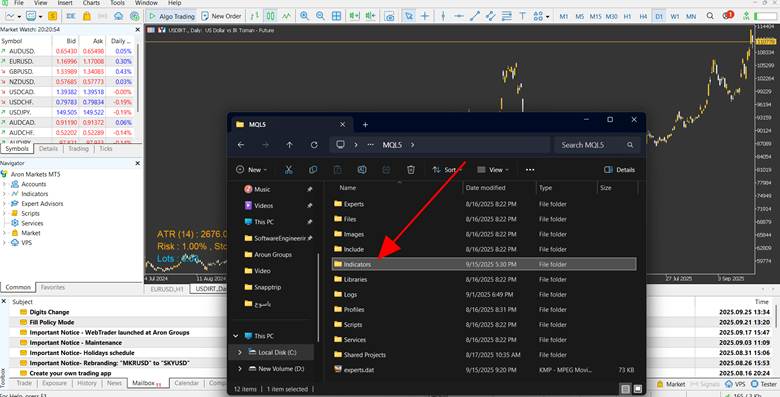Switch chart to candlestick view icon
This screenshot has height=397, width=780.
tap(270, 16)
